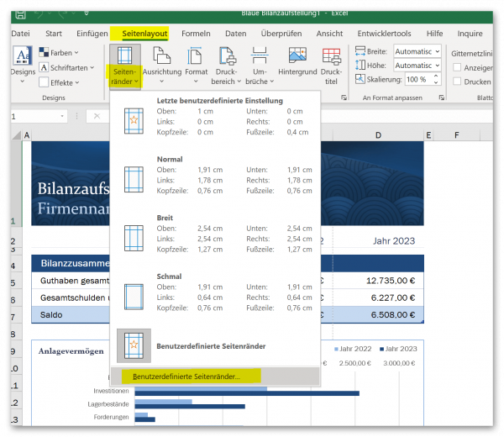Open the Format paper size icon

(x=195, y=55)
